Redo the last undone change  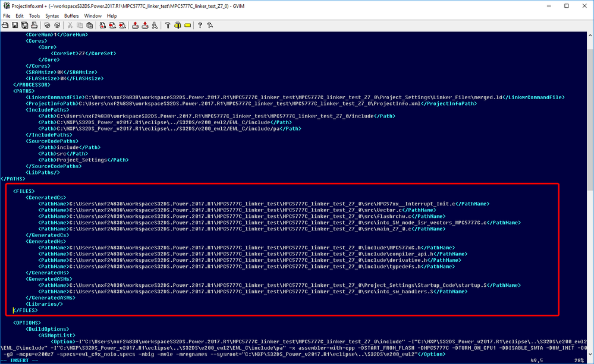point(57,26)
